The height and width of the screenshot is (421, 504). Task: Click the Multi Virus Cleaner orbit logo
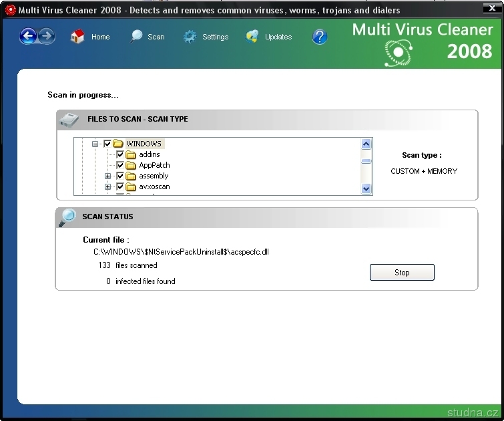pos(399,53)
